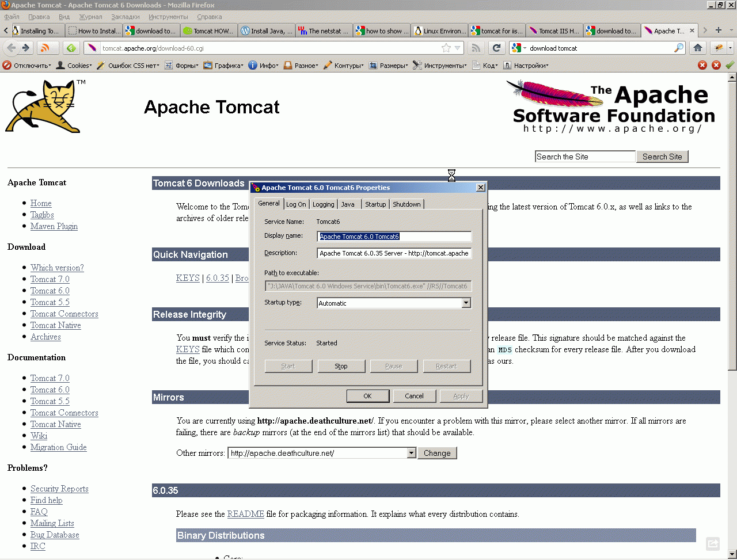This screenshot has width=737, height=560.
Task: Open the Графика developer toolbar menu
Action: point(223,65)
